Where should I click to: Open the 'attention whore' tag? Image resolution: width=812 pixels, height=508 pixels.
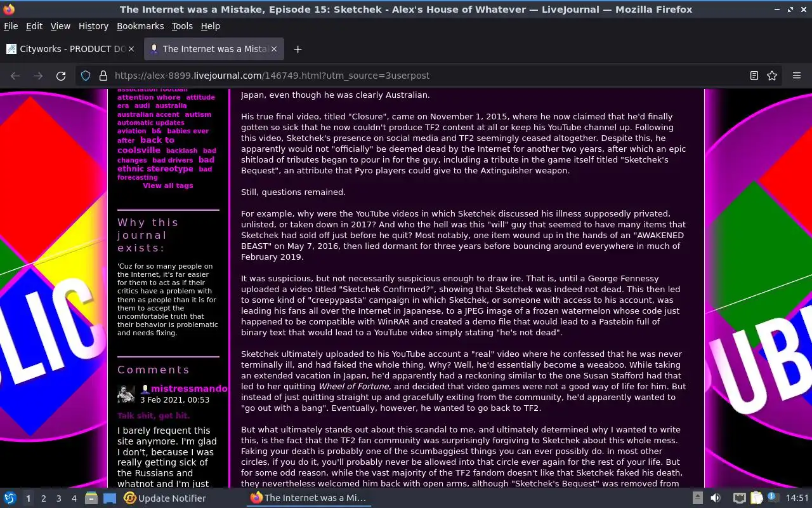[148, 98]
